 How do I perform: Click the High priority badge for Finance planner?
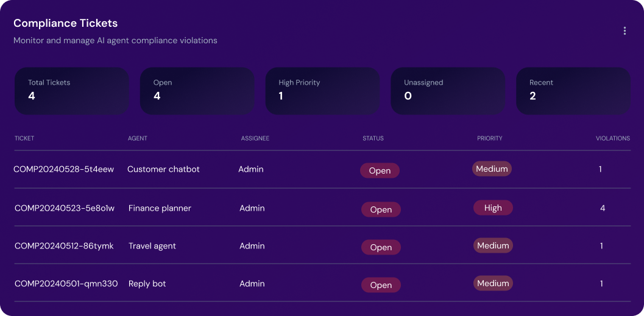pos(493,208)
